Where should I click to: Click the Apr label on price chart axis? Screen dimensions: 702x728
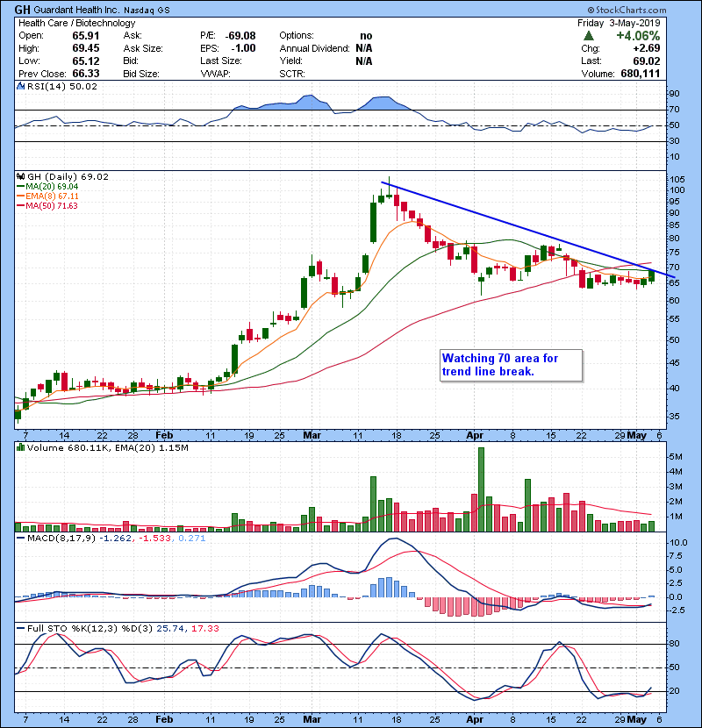475,436
